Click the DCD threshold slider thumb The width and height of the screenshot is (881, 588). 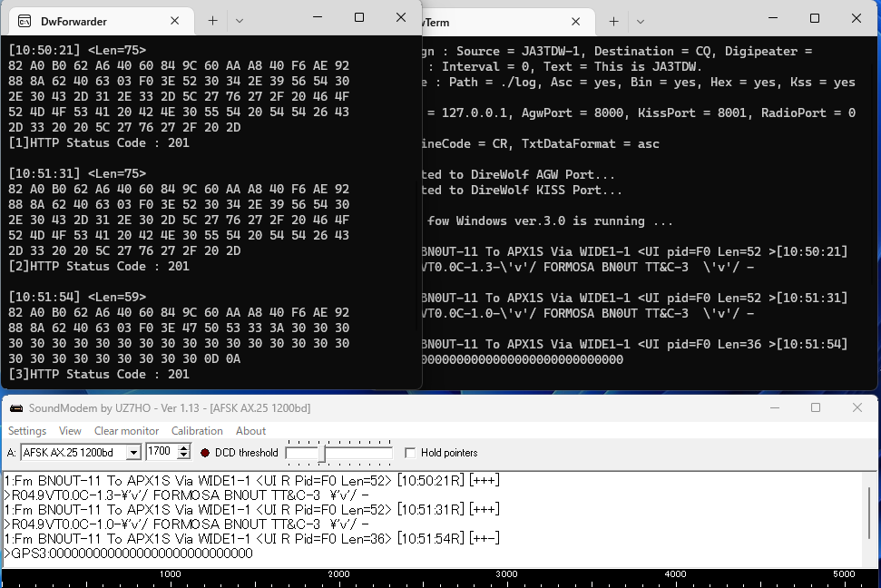coord(322,453)
